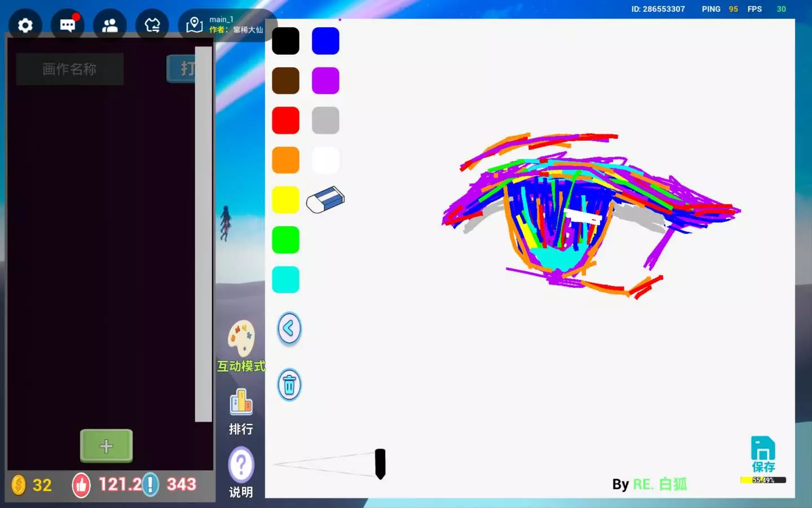
Task: Open the 排行 ranking board
Action: 241,411
